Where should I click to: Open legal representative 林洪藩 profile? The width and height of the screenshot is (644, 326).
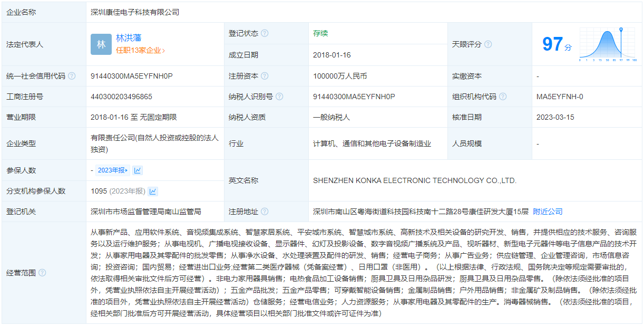pos(129,38)
